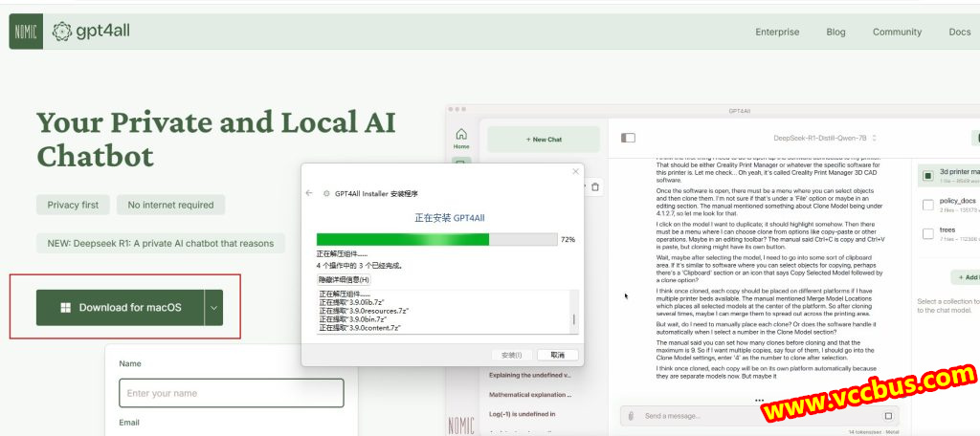The image size is (980, 436).
Task: Expand the download platform dropdown arrow
Action: coord(213,307)
